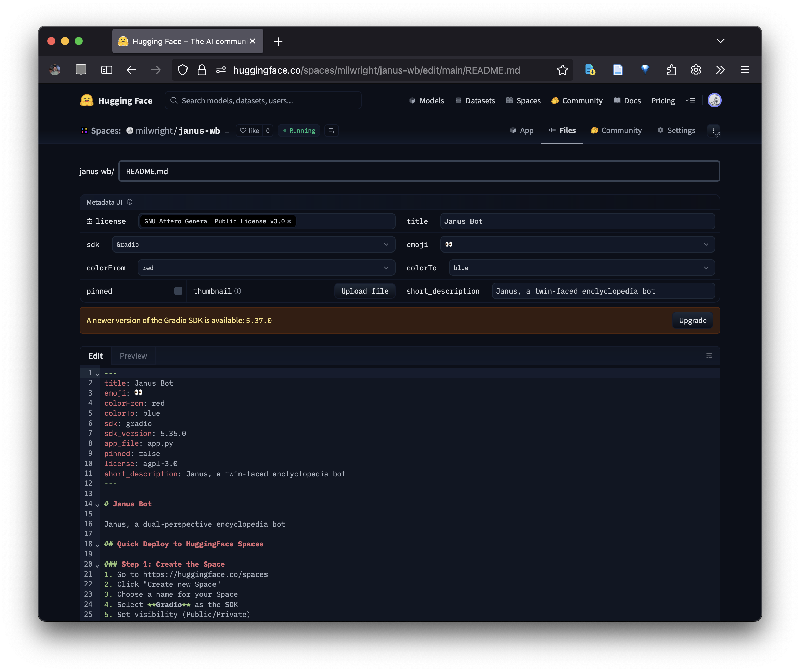Toggle the pinned checkbox
Viewport: 800px width, 672px height.
click(178, 291)
